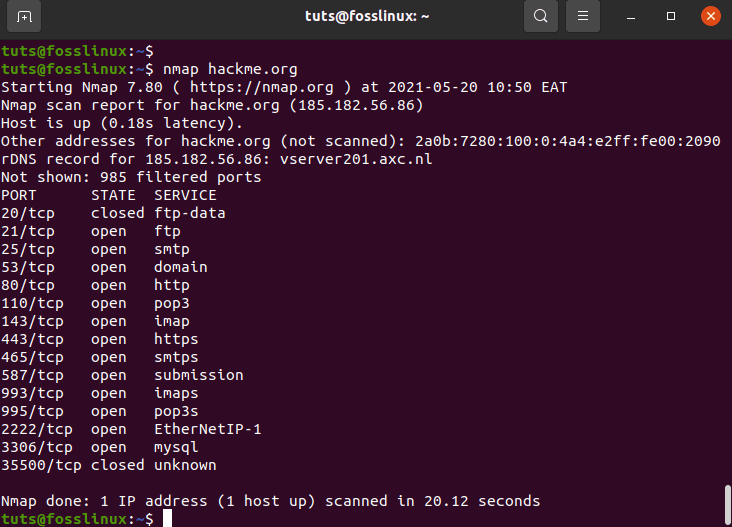Click the PORT column header

19,195
